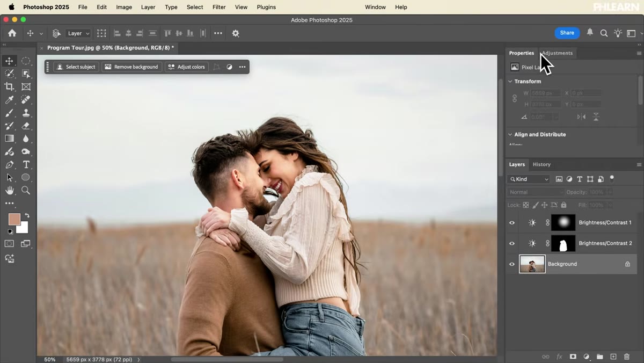Open the Layers panel flyout menu
644x363 pixels.
point(639,165)
